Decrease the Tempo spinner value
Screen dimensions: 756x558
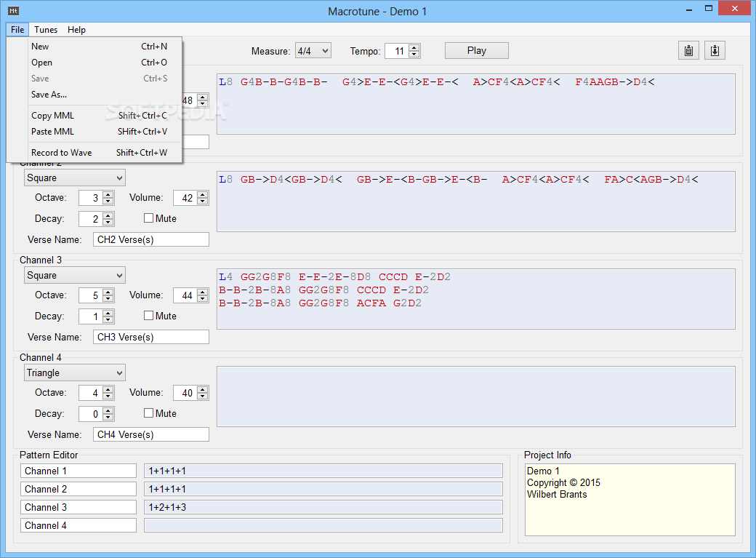click(414, 54)
